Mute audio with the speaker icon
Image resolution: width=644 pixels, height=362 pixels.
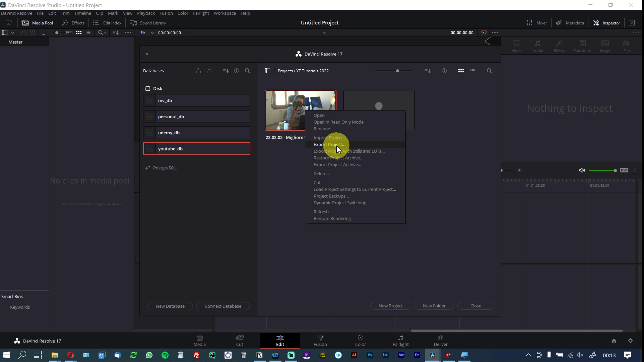coord(582,170)
